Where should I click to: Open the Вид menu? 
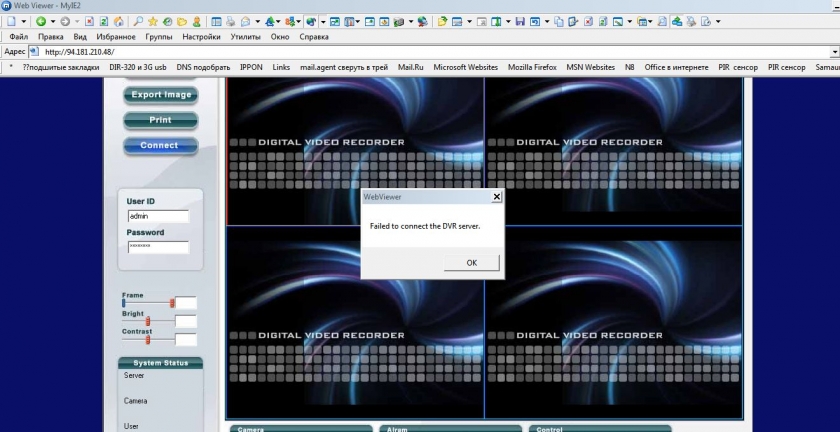pyautogui.click(x=80, y=37)
